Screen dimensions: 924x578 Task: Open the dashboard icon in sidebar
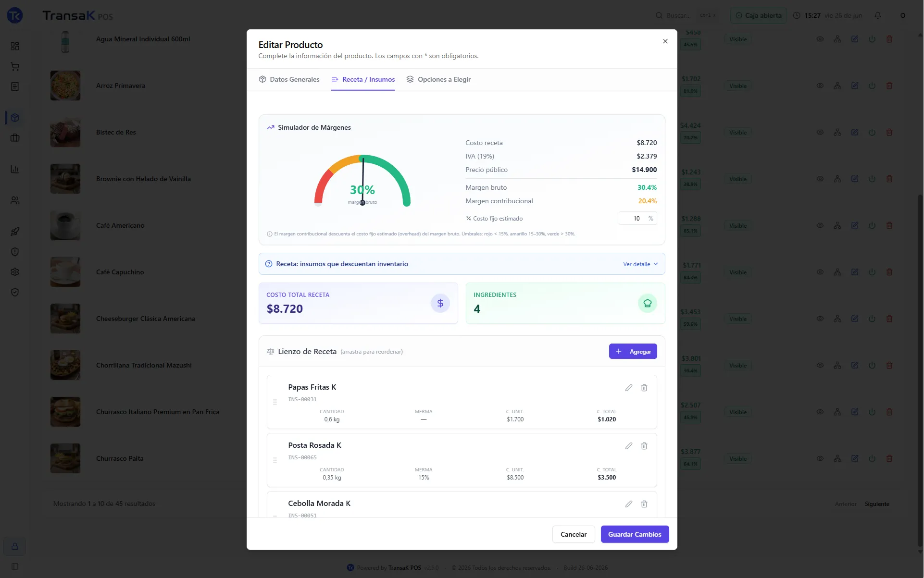(x=15, y=46)
